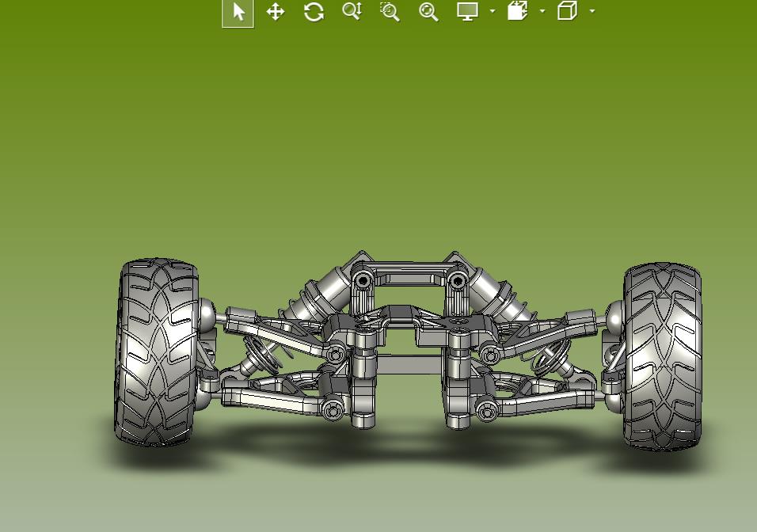757x532 pixels.
Task: Activate the Select arrow tool
Action: (238, 12)
